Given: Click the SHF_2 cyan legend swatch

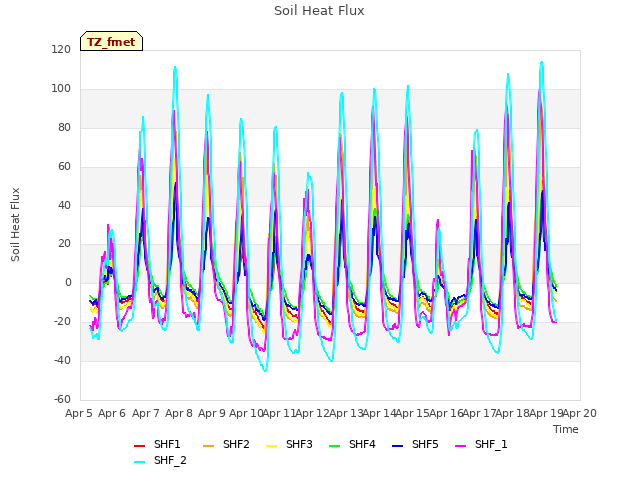Looking at the screenshot, I should (139, 462).
